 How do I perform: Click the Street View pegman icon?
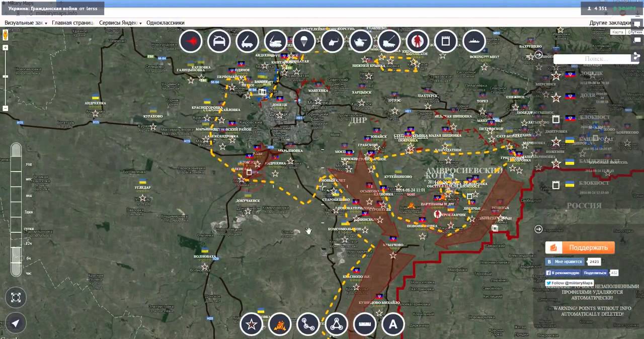click(x=6, y=35)
